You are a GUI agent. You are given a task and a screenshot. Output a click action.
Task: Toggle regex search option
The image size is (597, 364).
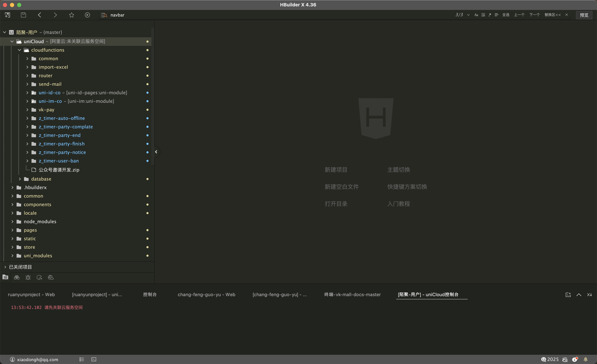point(490,15)
